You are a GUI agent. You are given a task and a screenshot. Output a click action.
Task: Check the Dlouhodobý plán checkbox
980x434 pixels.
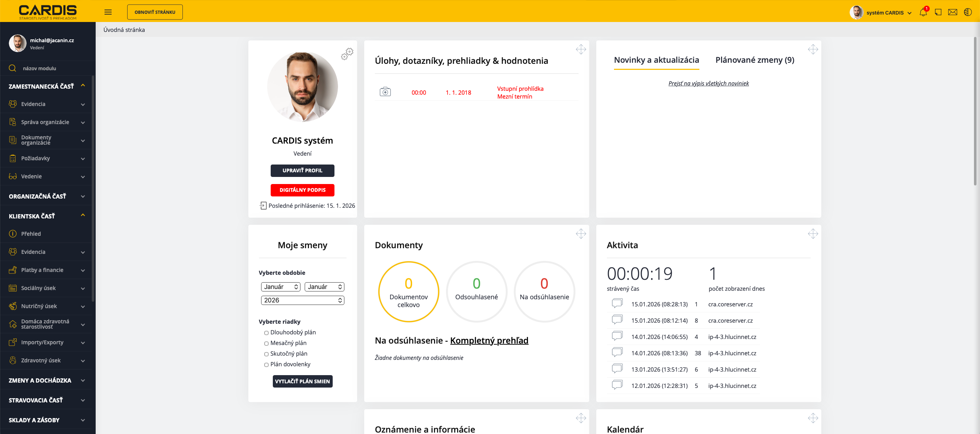pyautogui.click(x=266, y=333)
